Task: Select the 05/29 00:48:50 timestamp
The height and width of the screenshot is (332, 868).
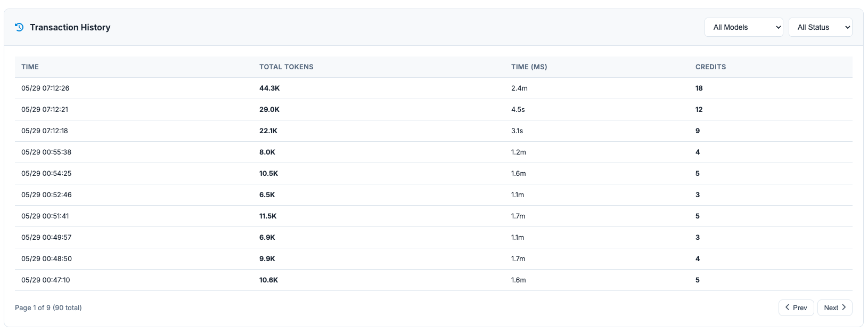Action: [46, 258]
